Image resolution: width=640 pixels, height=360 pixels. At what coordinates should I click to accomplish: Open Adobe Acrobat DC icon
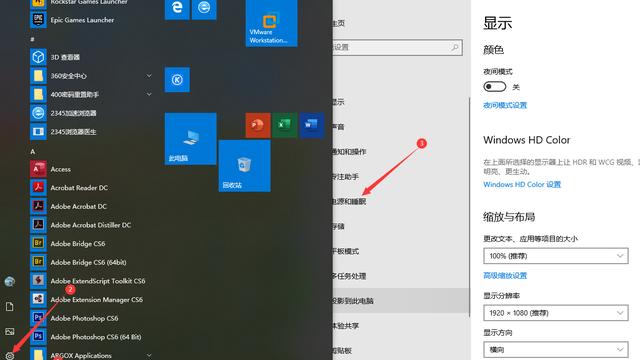38,206
